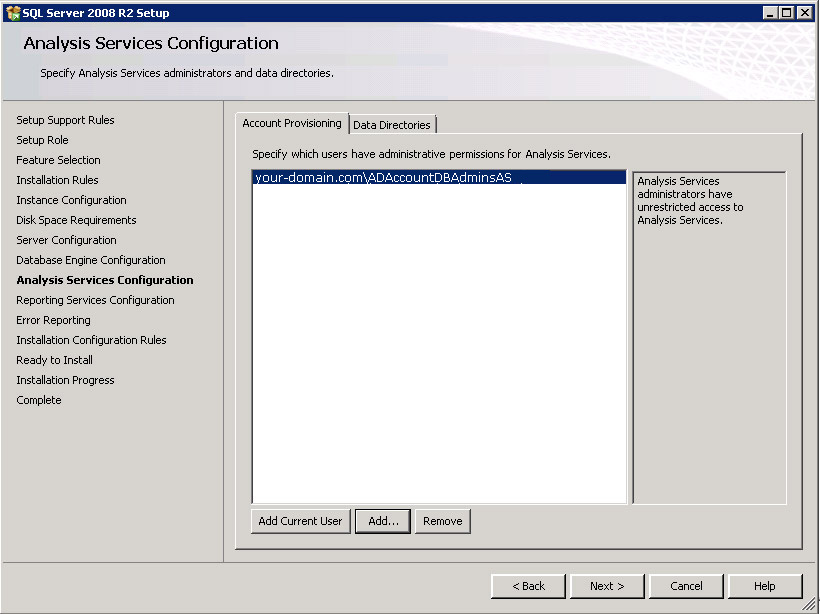The height and width of the screenshot is (614, 820).
Task: Click empty area of administrators list box
Action: coord(439,343)
